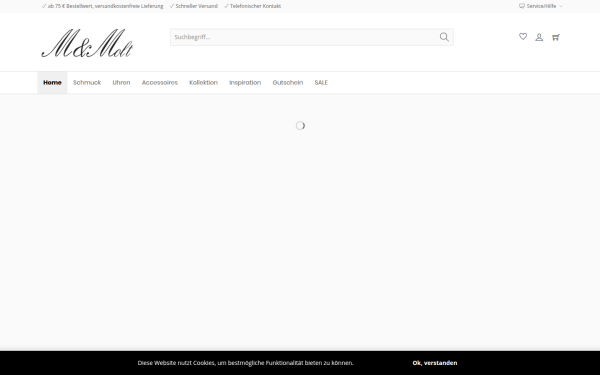This screenshot has width=600, height=375.
Task: Open the Inspiration menu
Action: [x=245, y=83]
